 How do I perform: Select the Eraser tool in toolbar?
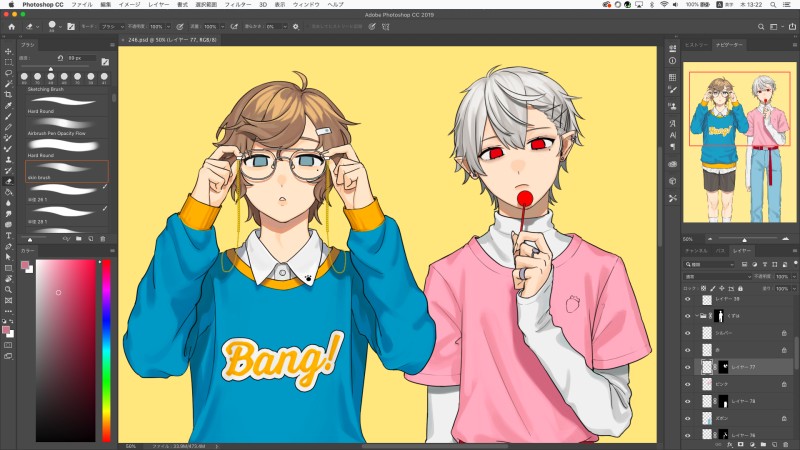click(x=8, y=181)
